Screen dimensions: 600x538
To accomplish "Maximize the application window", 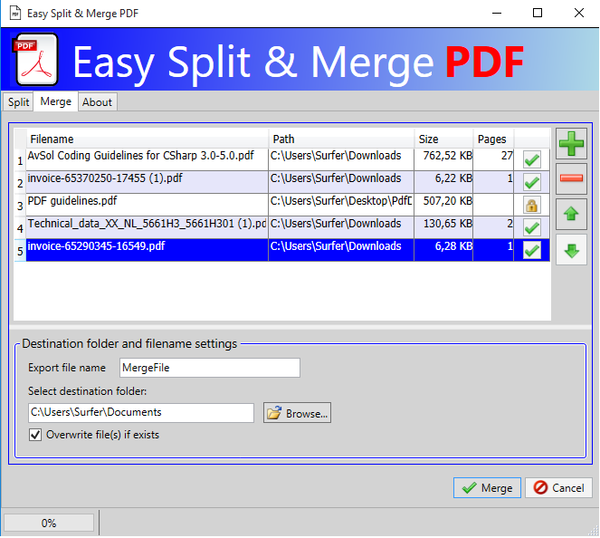I will pos(537,13).
